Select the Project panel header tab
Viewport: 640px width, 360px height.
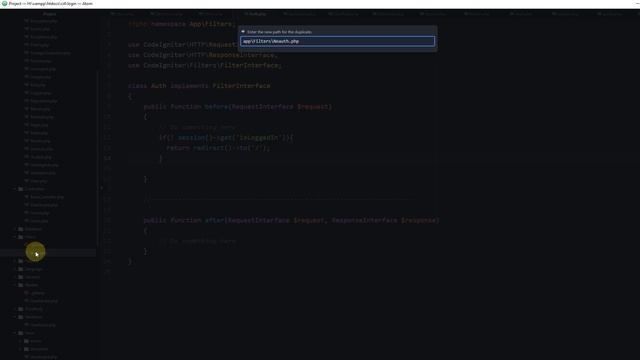(49, 14)
